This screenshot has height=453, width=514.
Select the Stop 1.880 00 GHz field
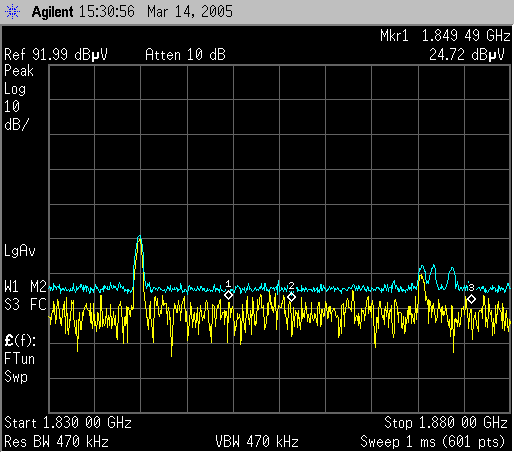[446, 423]
